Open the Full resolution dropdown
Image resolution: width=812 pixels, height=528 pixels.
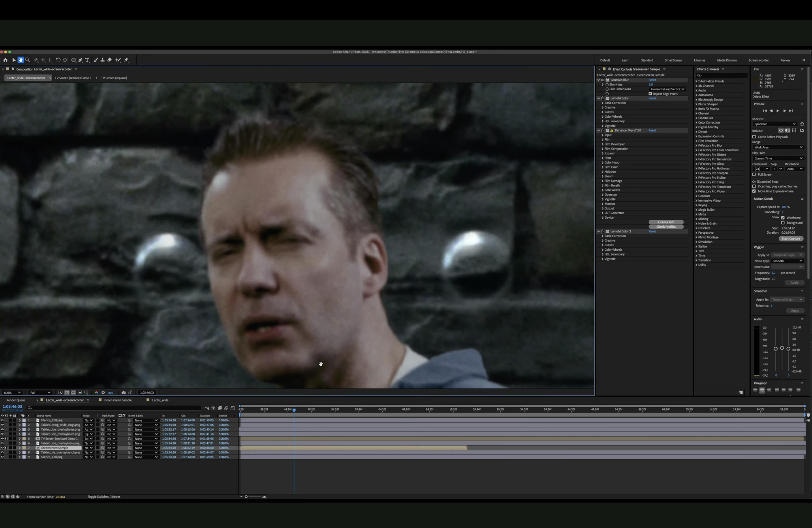click(x=40, y=393)
